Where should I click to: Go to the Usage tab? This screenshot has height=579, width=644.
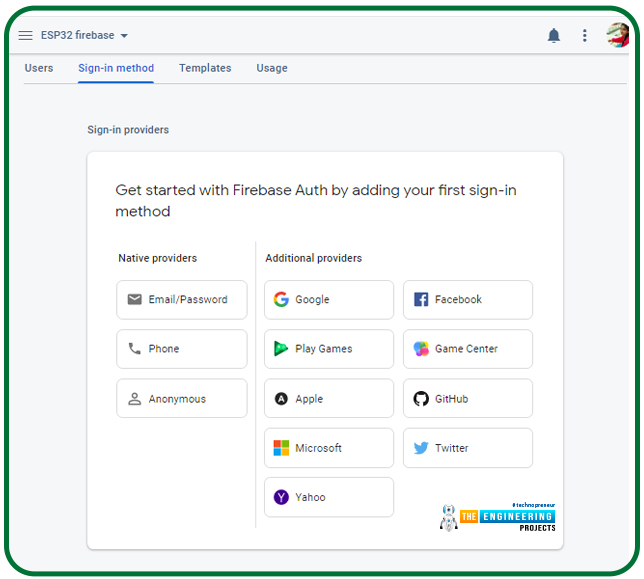pos(271,68)
